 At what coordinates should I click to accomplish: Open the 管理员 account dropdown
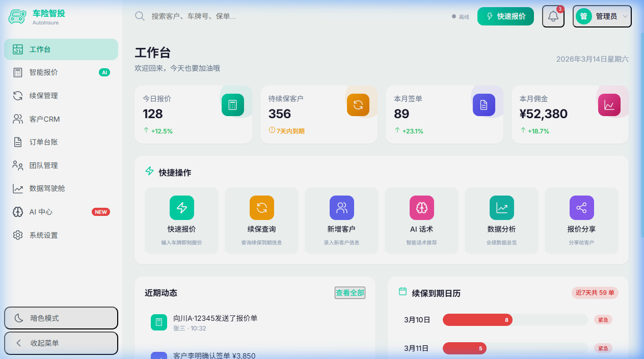[x=602, y=16]
